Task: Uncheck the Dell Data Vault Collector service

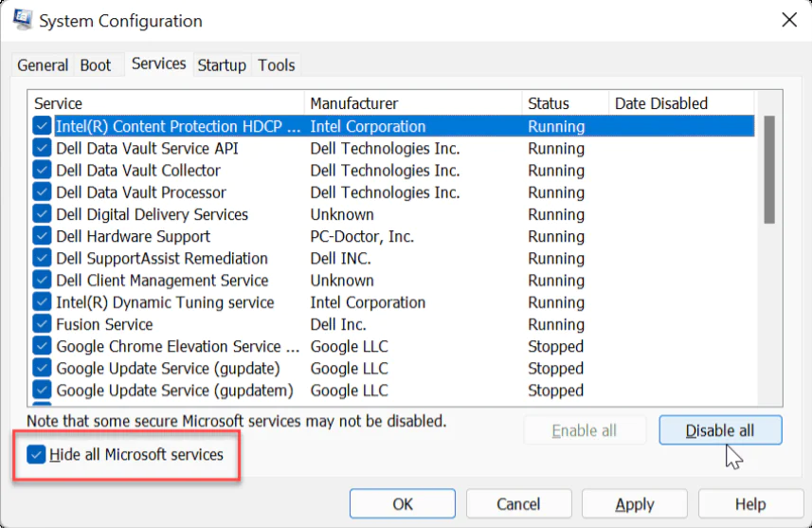Action: (x=42, y=171)
